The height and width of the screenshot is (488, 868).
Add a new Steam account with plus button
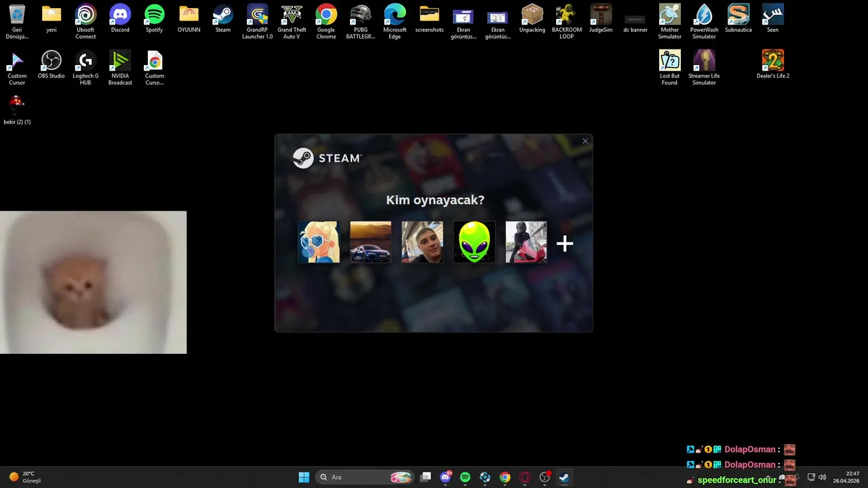coord(565,243)
